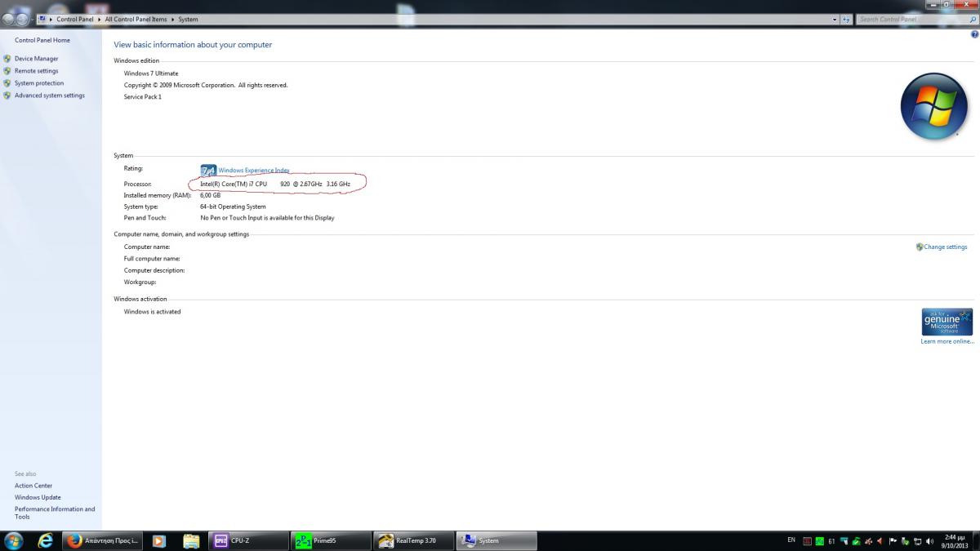Click the 6,00 GB installed memory value

coord(211,195)
